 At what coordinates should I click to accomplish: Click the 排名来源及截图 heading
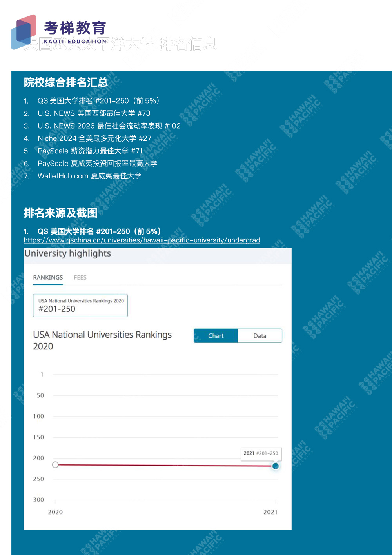60,213
